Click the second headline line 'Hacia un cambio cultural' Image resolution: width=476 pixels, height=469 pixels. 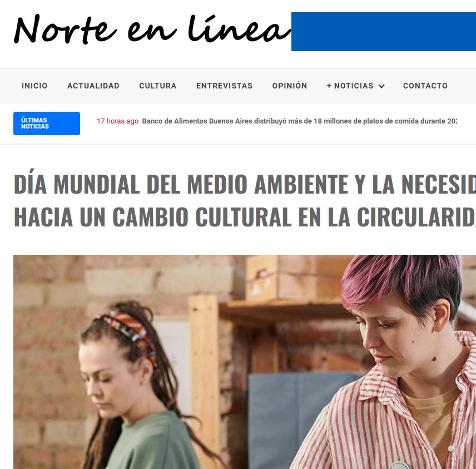245,217
